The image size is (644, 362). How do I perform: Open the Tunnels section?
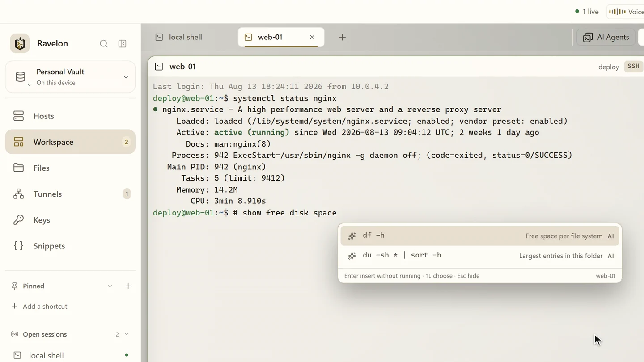click(70, 194)
